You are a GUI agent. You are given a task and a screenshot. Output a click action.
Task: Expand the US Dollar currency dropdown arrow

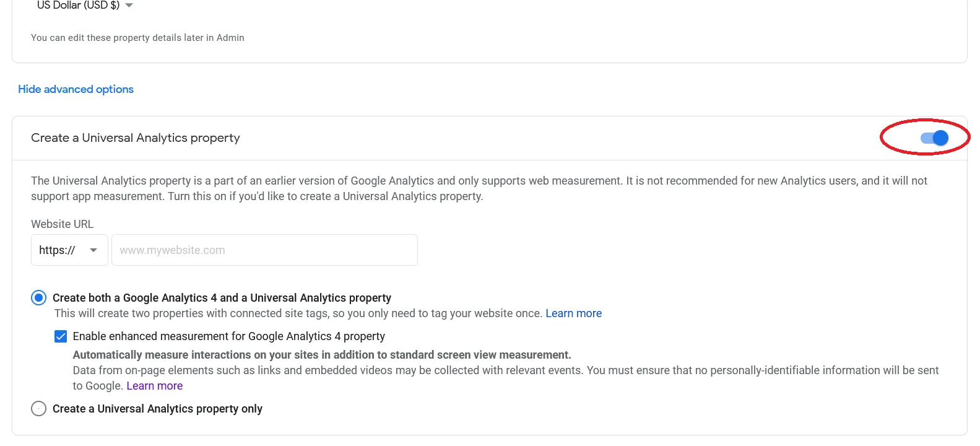[129, 6]
